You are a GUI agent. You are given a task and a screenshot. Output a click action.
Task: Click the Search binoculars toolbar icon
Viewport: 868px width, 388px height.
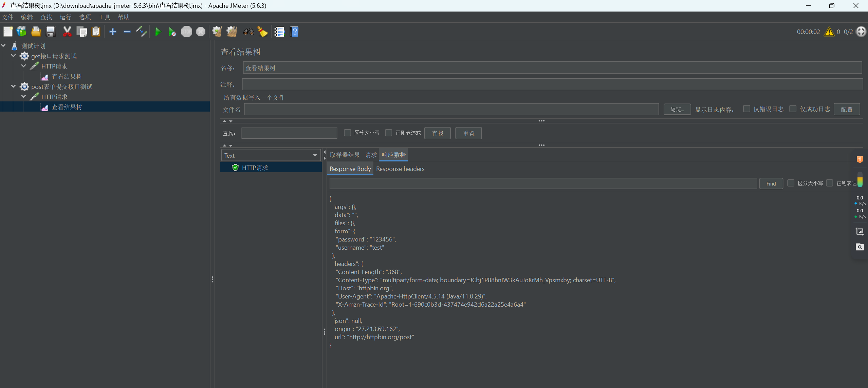[248, 32]
